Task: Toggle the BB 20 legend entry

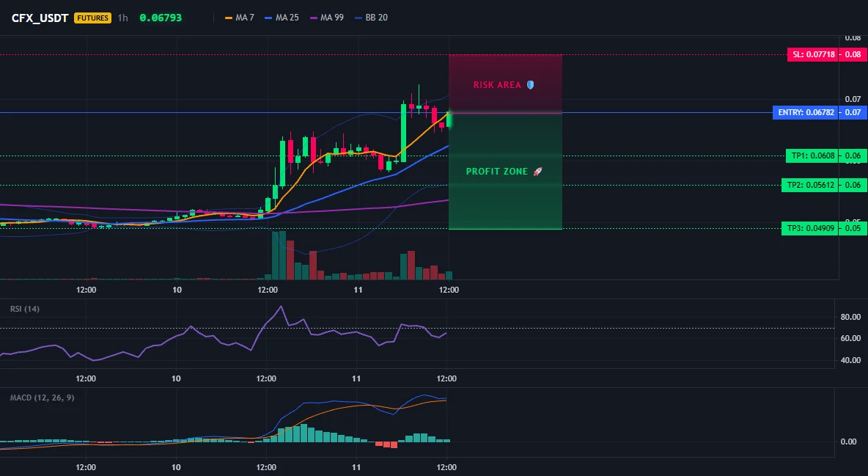Action: pos(371,18)
